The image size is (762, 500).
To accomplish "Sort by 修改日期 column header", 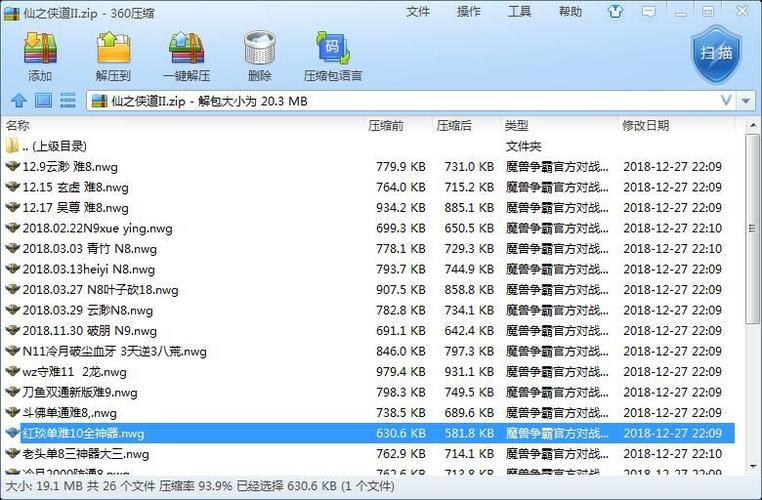I will [645, 125].
